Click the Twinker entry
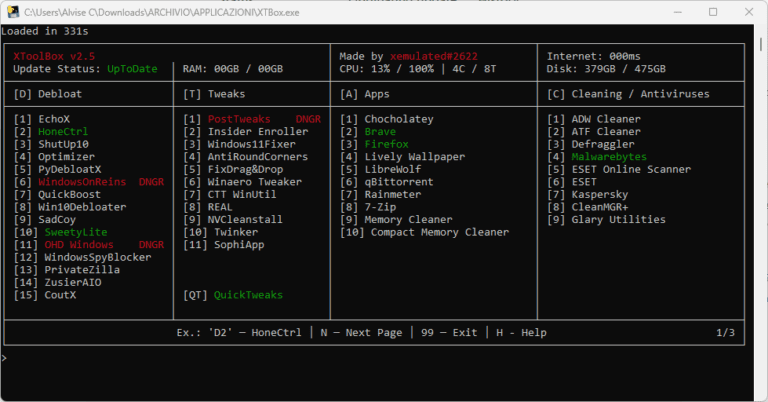The width and height of the screenshot is (768, 402). coord(221,232)
